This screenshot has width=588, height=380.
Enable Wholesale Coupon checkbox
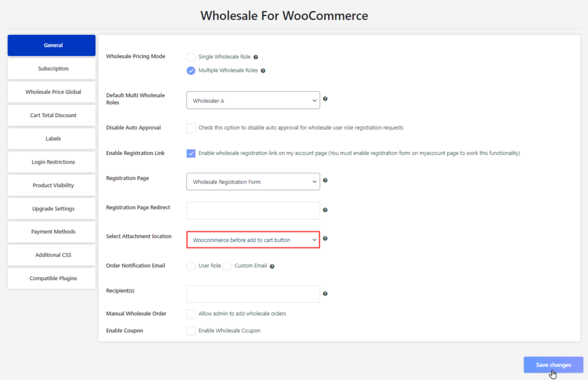[191, 331]
